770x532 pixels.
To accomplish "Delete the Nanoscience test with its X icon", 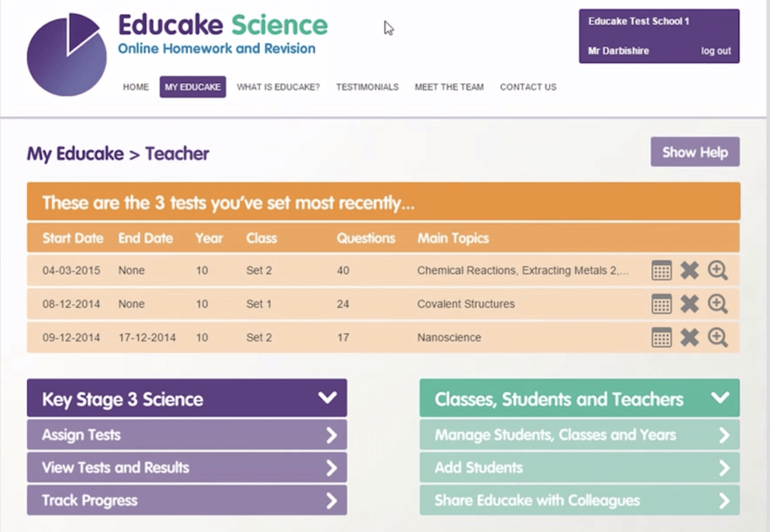I will [x=689, y=337].
